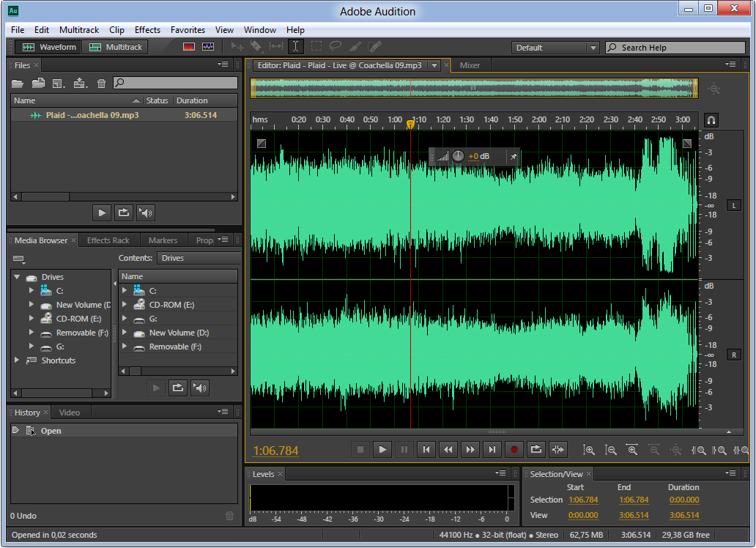
Task: Click Import File icon in Files panel
Action: pos(38,84)
